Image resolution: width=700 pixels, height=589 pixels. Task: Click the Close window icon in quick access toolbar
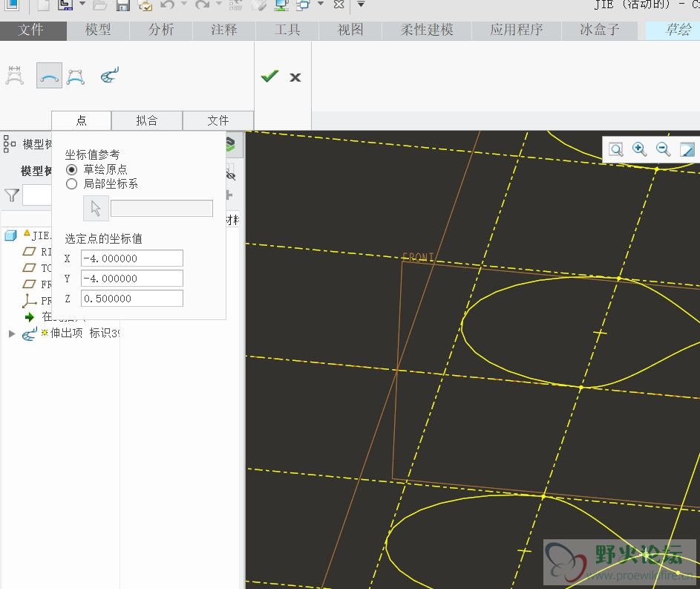tap(338, 4)
